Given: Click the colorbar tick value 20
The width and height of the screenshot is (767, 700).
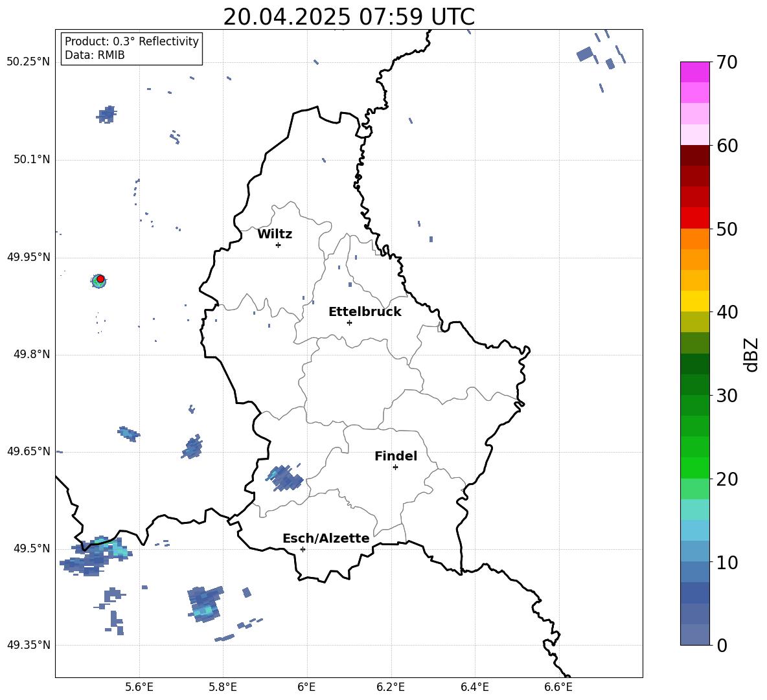Looking at the screenshot, I should click(x=727, y=479).
